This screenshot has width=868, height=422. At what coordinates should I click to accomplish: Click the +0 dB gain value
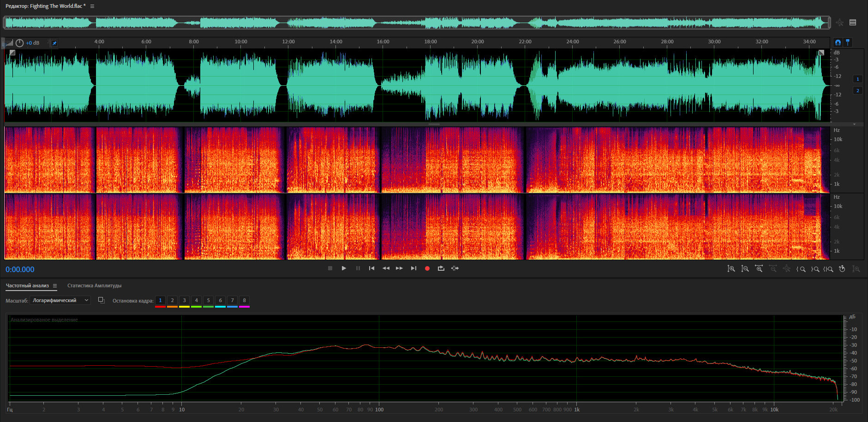32,43
